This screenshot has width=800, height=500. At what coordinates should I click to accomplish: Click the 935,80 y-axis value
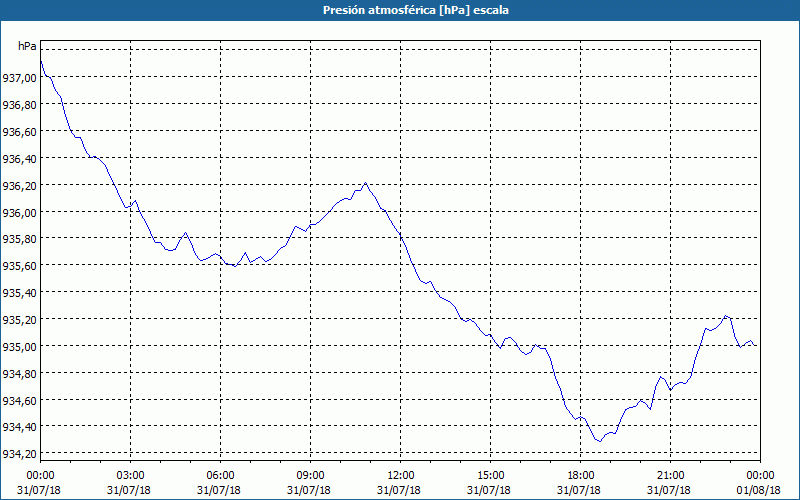point(19,239)
